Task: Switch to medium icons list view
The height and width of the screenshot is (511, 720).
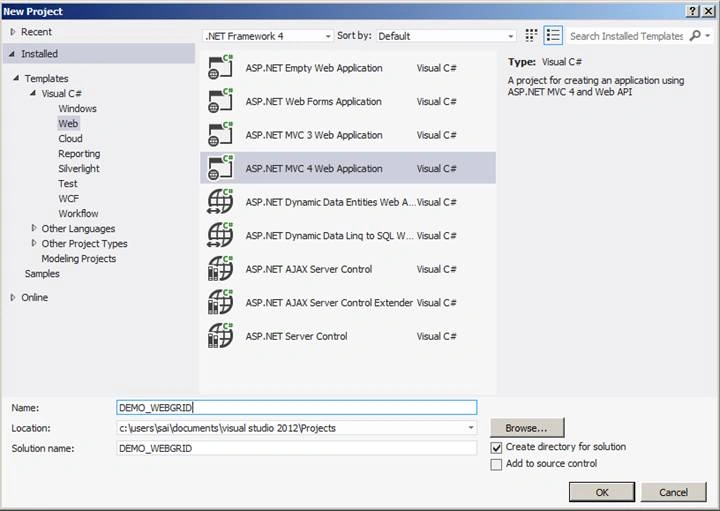Action: 553,35
